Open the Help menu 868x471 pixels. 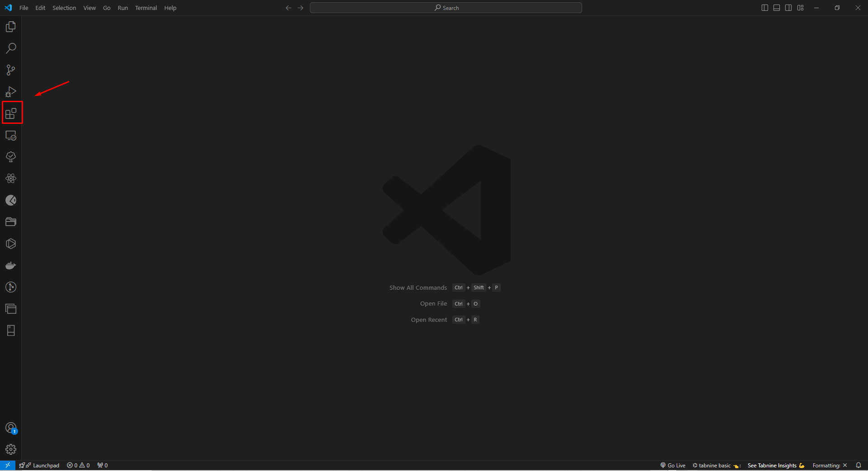[x=170, y=8]
